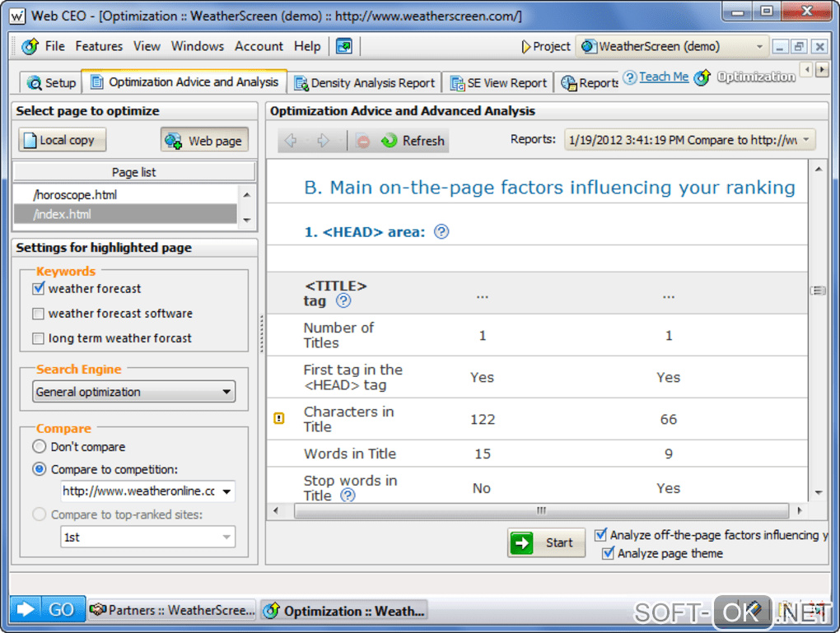The image size is (840, 633).
Task: Click the Optimization logo icon near Teach Me
Action: [x=702, y=77]
